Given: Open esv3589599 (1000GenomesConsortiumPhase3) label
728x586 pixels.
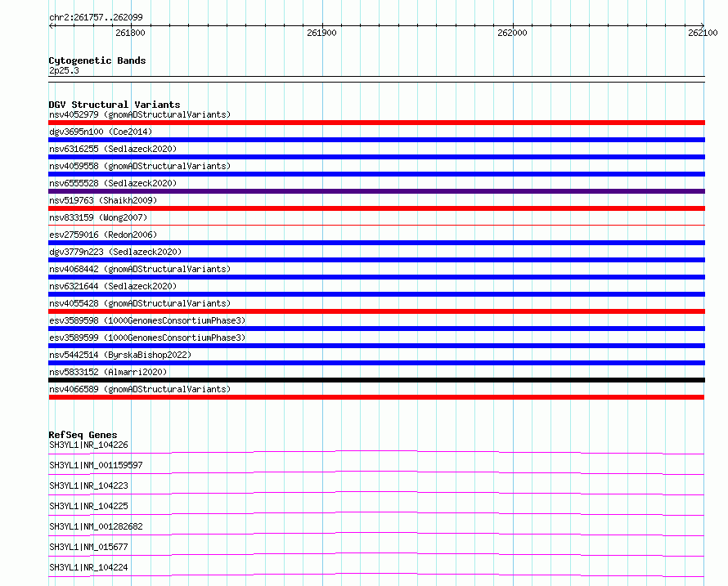Looking at the screenshot, I should [x=147, y=338].
